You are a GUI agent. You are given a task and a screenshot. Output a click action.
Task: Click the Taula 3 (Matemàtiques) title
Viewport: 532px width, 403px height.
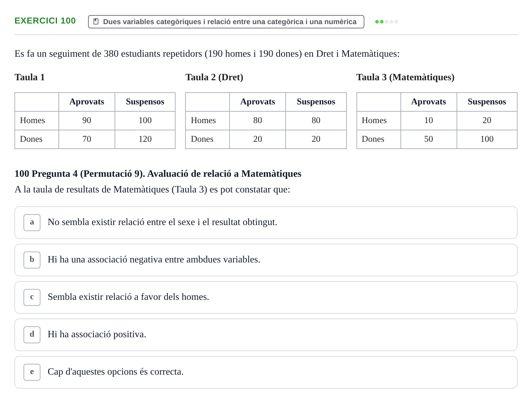(405, 77)
